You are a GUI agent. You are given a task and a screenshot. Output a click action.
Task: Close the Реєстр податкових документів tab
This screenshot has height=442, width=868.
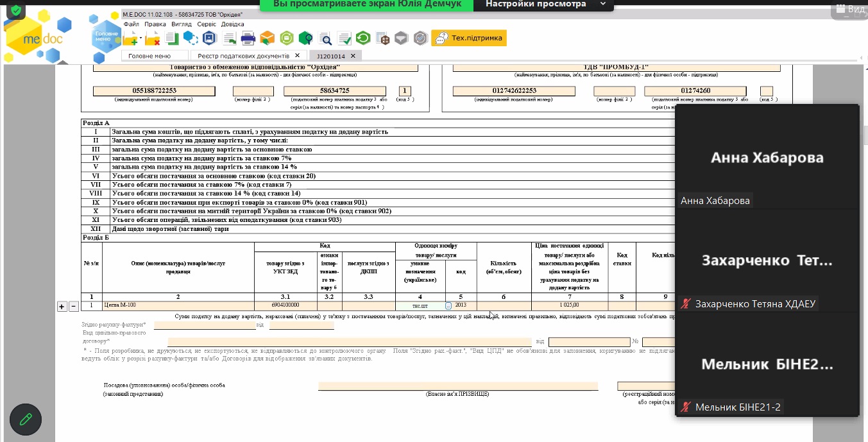click(297, 56)
